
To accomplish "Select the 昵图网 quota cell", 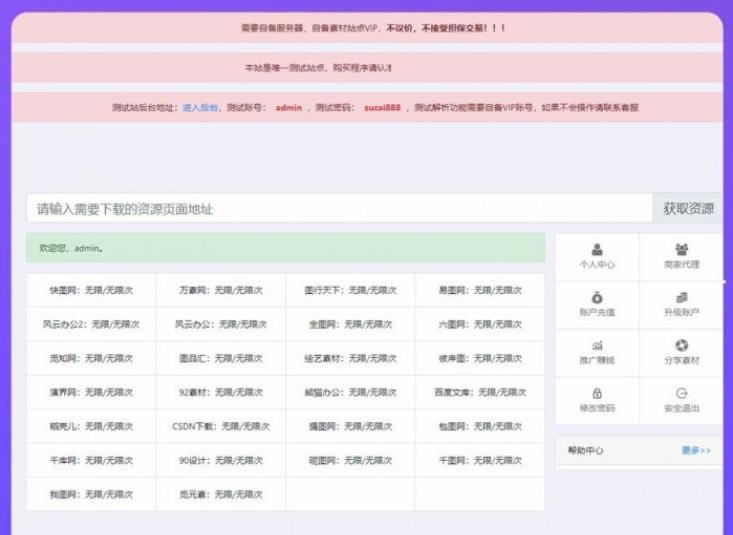I will (350, 461).
